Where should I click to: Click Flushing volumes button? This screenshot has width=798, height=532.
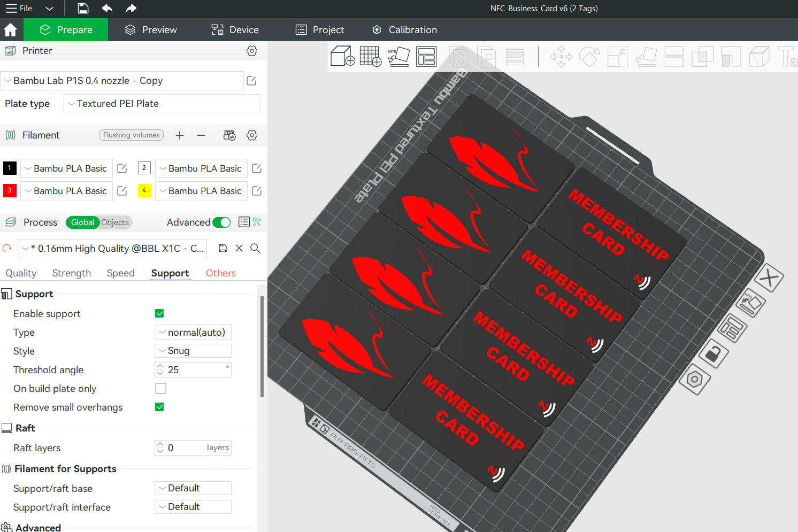tap(132, 135)
